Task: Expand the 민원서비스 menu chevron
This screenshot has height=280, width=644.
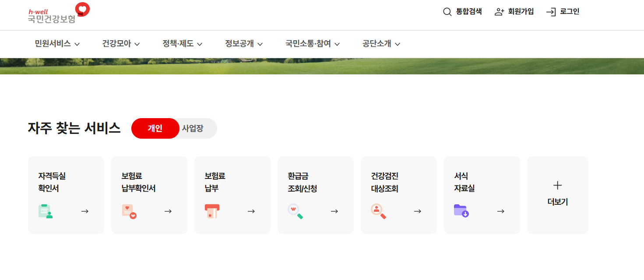Action: (x=78, y=44)
